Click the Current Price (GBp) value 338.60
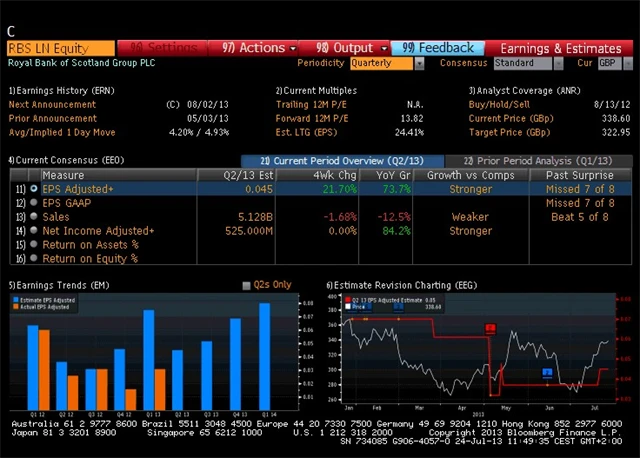The height and width of the screenshot is (458, 640). (616, 118)
